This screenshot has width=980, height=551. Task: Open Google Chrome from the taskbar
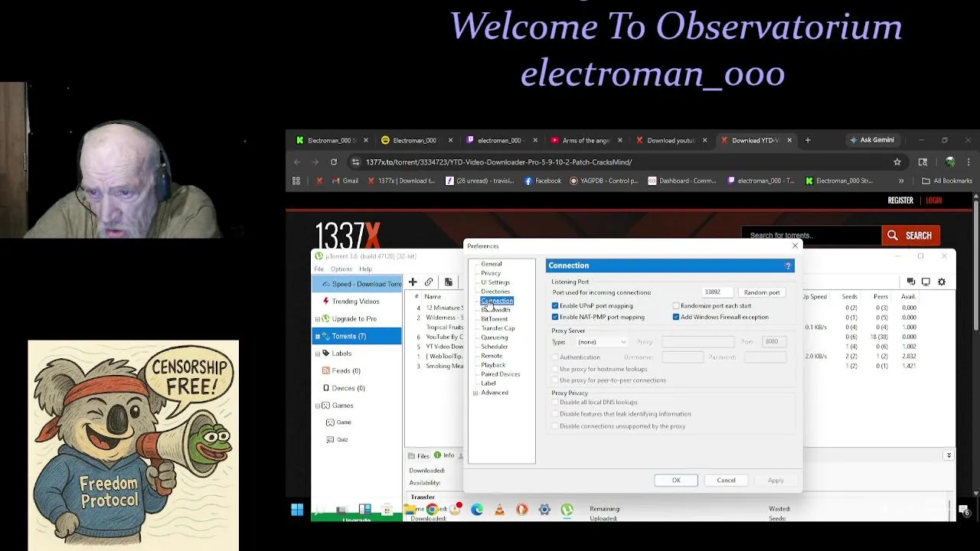(x=433, y=510)
